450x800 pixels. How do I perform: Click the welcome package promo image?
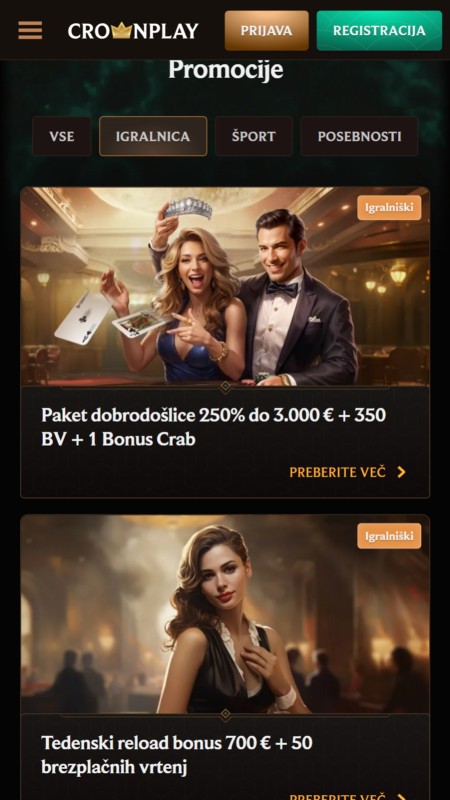tap(225, 286)
